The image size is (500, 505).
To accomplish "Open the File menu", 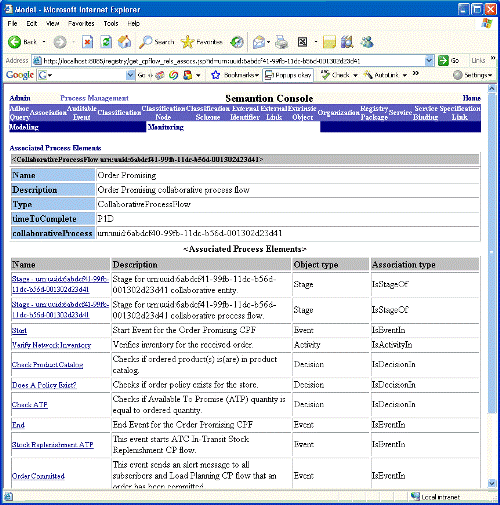I will pyautogui.click(x=12, y=24).
